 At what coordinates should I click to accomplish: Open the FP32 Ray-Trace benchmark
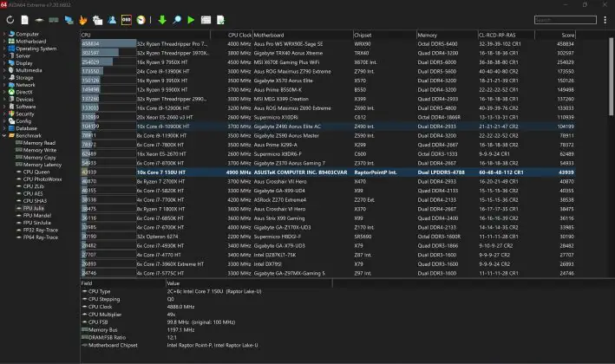[x=41, y=230]
